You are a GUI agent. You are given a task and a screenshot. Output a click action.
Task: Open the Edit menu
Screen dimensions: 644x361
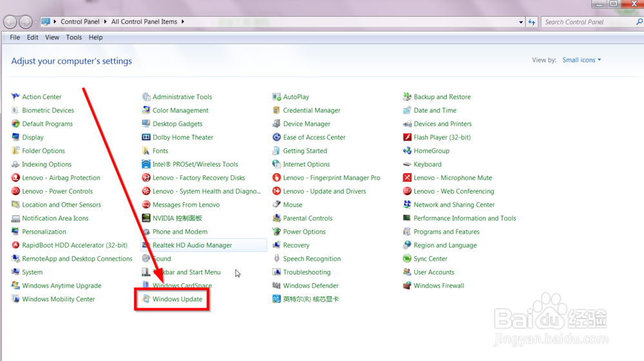point(32,37)
